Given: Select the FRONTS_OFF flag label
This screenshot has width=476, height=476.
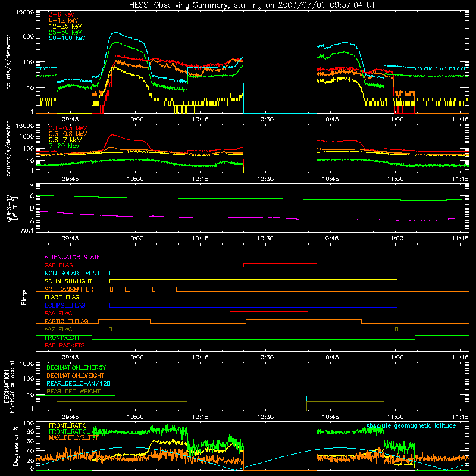Looking at the screenshot, I should [62, 337].
